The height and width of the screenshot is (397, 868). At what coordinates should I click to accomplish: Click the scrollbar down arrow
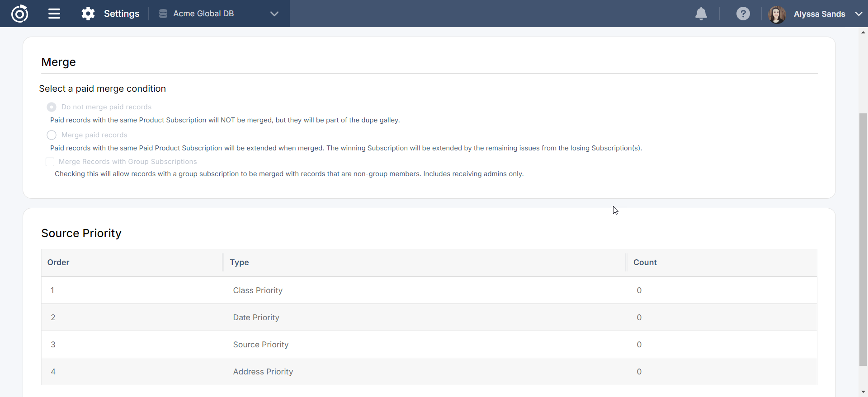tap(863, 392)
